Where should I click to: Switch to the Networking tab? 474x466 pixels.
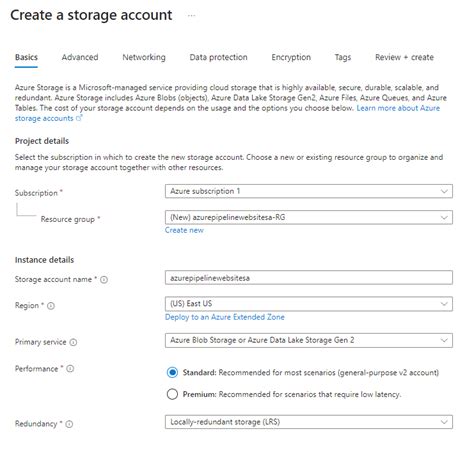144,57
